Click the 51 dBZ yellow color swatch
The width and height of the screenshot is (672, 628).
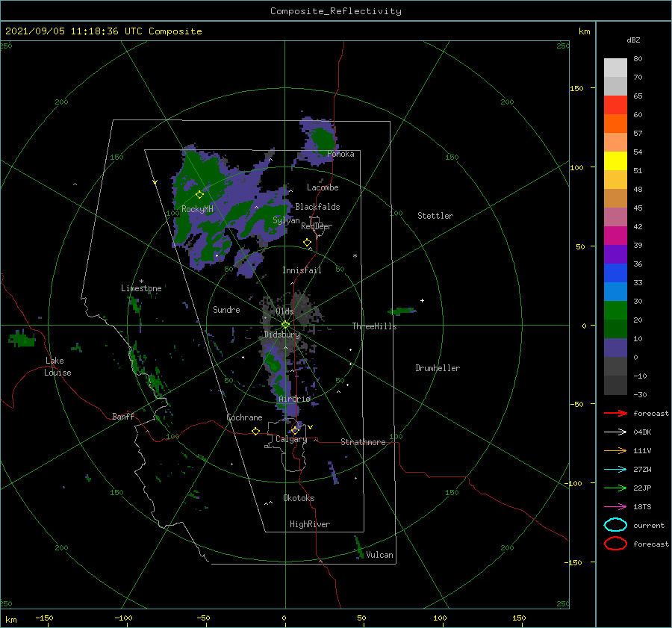coord(615,161)
